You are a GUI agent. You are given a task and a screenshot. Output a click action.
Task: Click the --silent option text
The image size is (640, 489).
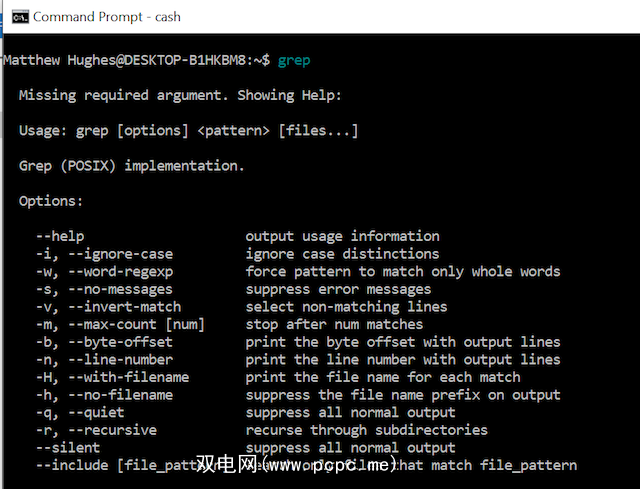pos(68,447)
